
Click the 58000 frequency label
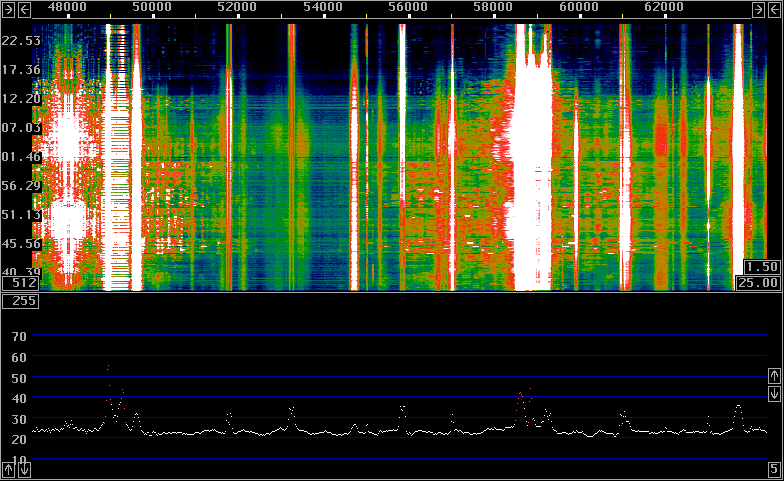tap(493, 7)
